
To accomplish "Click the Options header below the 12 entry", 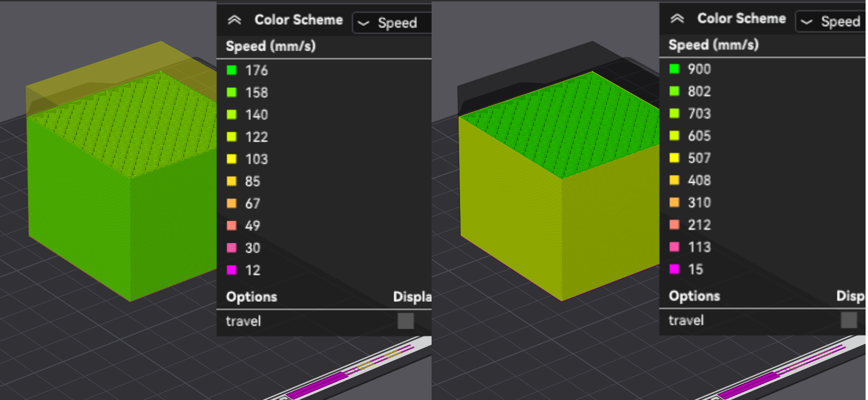I will point(251,297).
